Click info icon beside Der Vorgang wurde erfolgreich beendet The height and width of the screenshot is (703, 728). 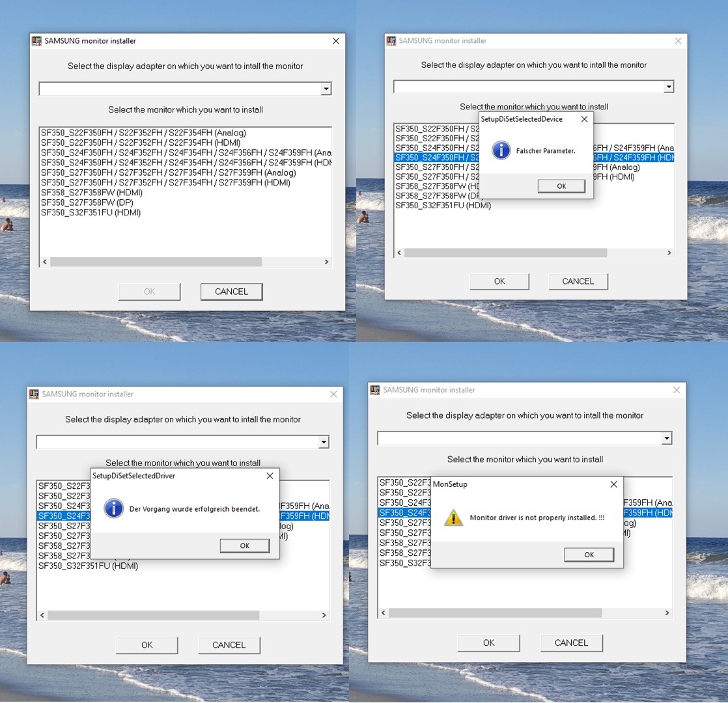tap(114, 508)
